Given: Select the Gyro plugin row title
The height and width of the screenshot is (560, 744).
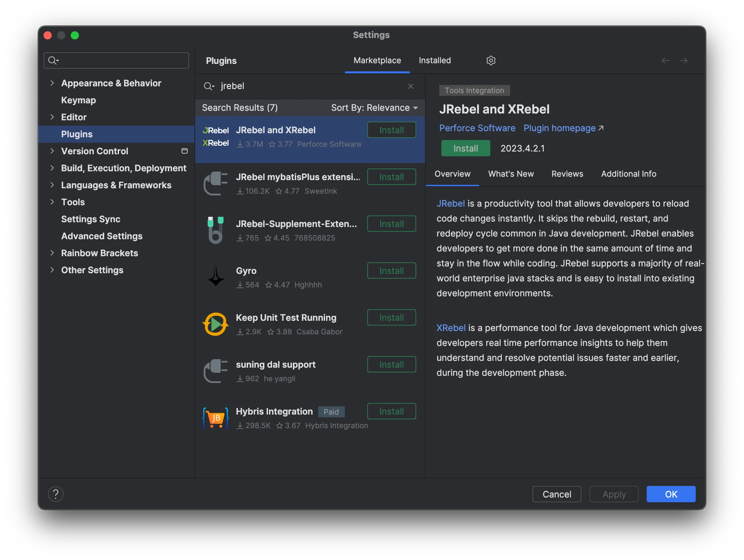Looking at the screenshot, I should [x=246, y=271].
